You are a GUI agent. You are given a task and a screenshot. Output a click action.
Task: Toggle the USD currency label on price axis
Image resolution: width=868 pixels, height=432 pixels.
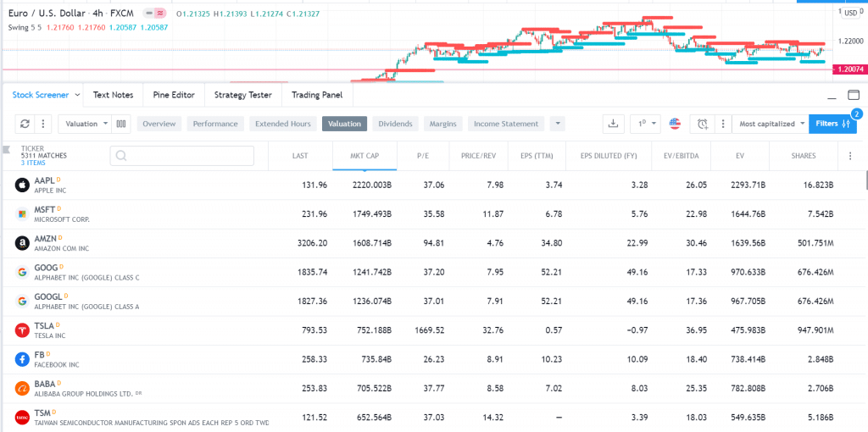(851, 14)
